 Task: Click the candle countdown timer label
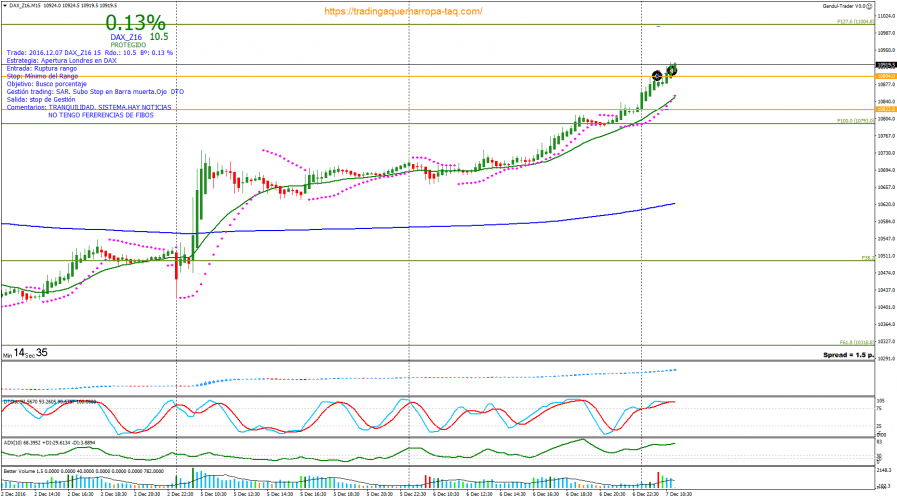pyautogui.click(x=24, y=353)
